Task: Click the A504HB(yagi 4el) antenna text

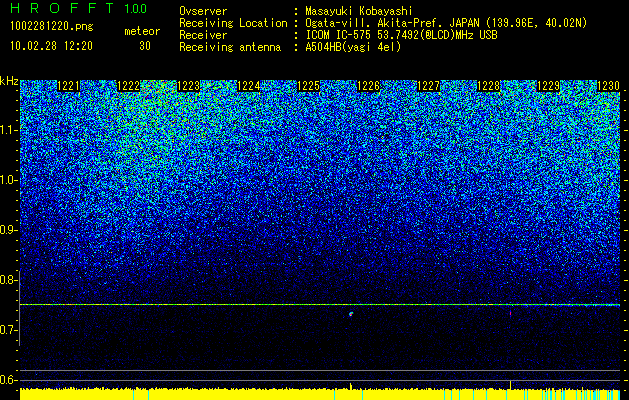Action: (x=353, y=47)
